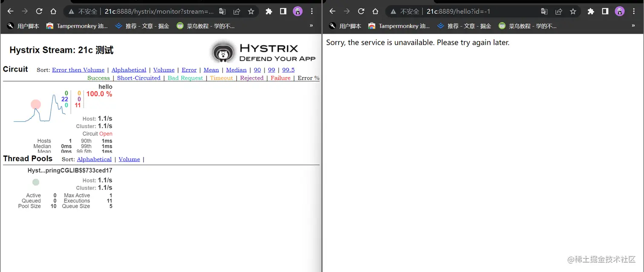Click the Short-Circuited legend label
The image size is (644, 272).
coord(139,78)
